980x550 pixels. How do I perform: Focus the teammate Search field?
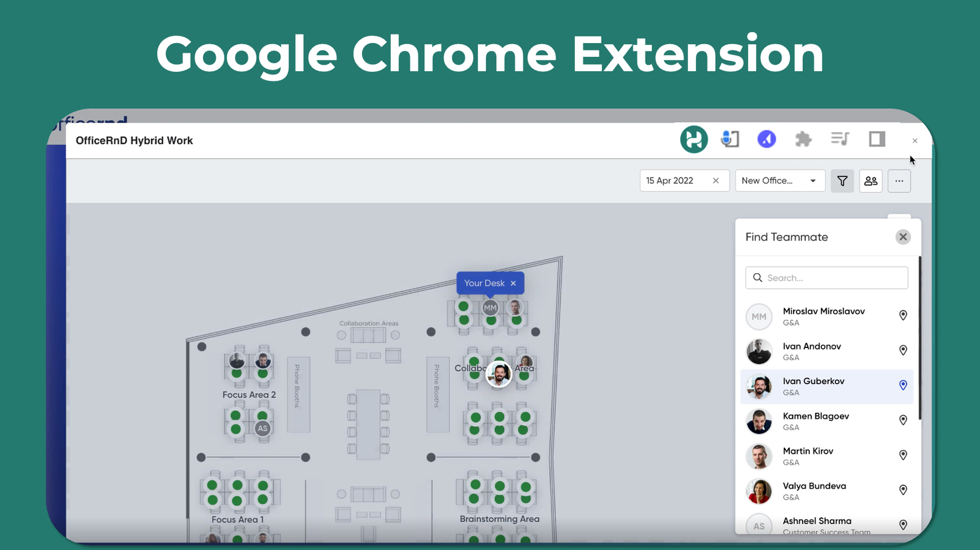(826, 277)
